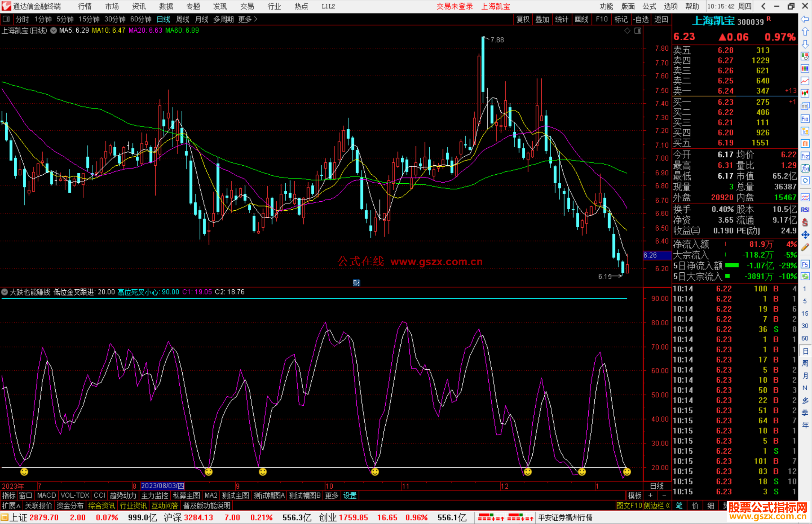Click the 设置 link in indicator tab row
Image resolution: width=812 pixels, height=524 pixels.
350,495
